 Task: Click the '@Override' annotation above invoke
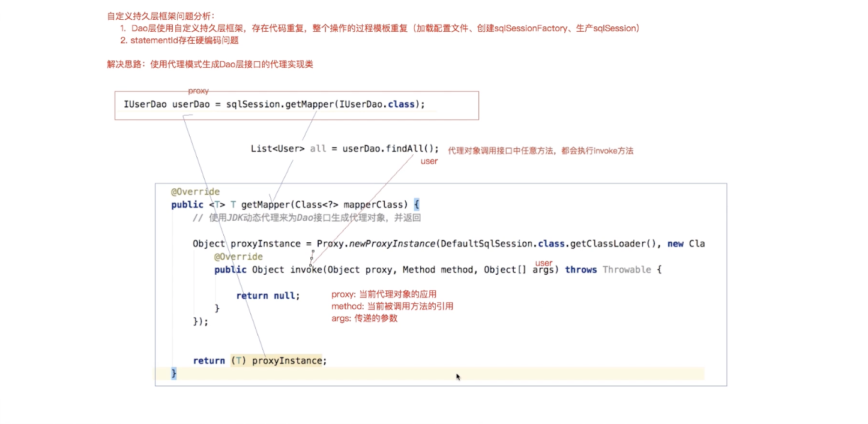pyautogui.click(x=238, y=257)
